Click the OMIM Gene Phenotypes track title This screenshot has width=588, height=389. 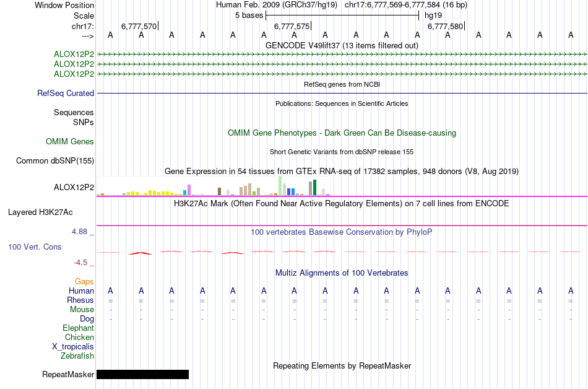(342, 133)
